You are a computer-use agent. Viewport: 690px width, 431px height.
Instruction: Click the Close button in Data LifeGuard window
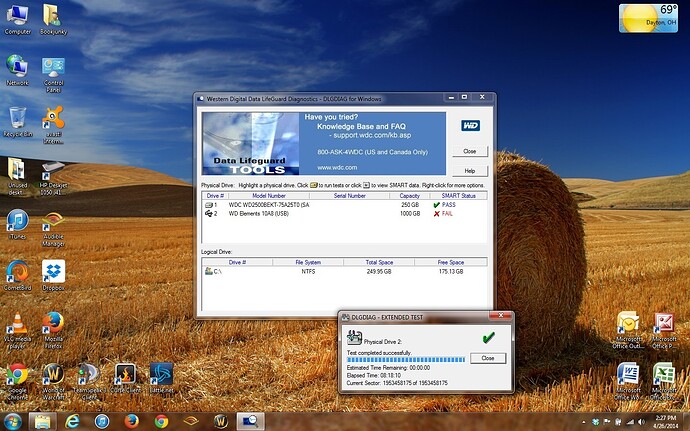(x=470, y=151)
